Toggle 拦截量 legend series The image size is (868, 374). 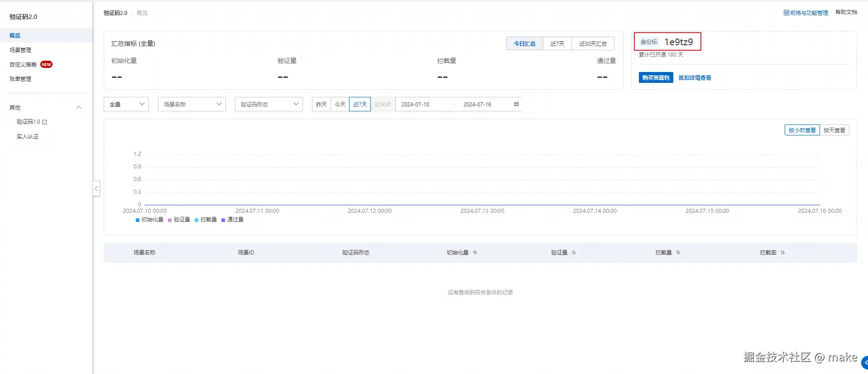tap(206, 220)
